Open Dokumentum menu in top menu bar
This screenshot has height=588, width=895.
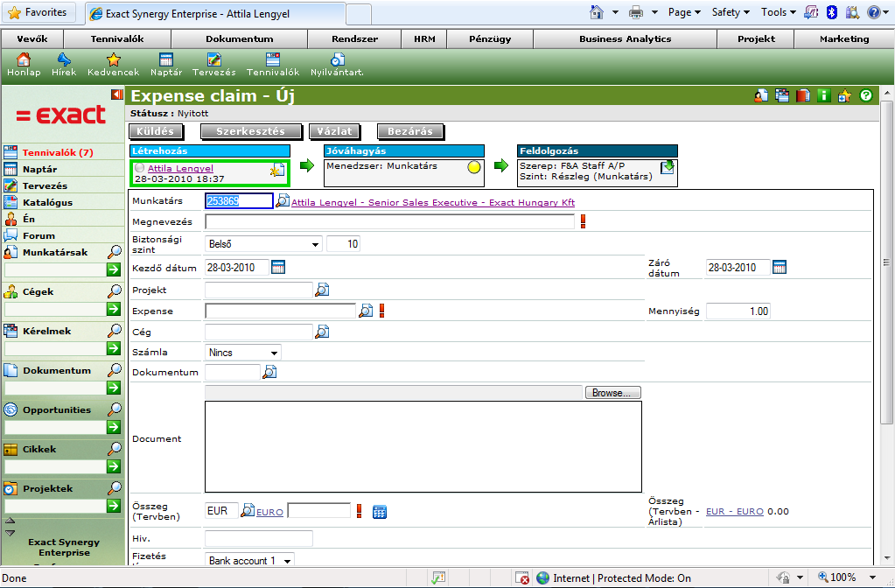coord(239,38)
